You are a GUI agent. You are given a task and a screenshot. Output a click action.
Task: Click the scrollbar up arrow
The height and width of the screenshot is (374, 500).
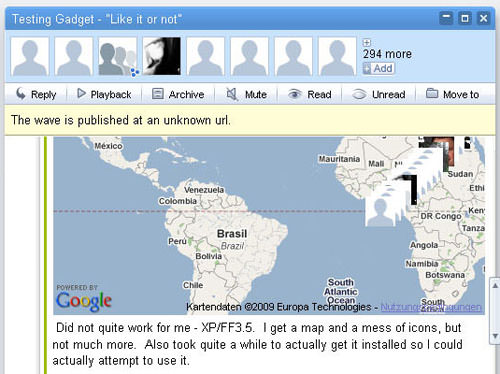coord(495,286)
